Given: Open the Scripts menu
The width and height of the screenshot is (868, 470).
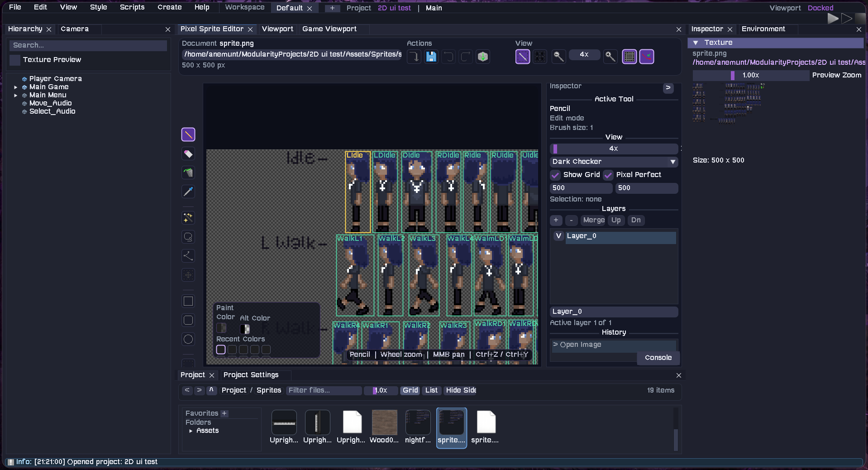Looking at the screenshot, I should point(132,7).
